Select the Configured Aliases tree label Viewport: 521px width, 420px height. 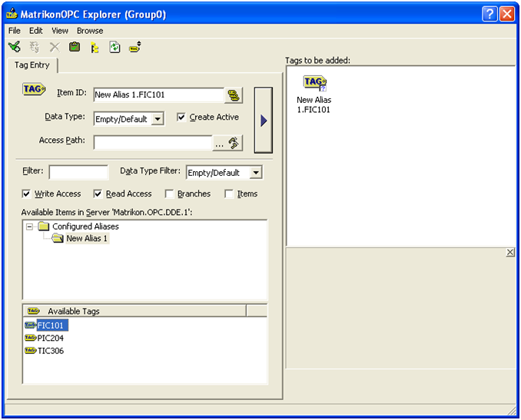point(85,227)
